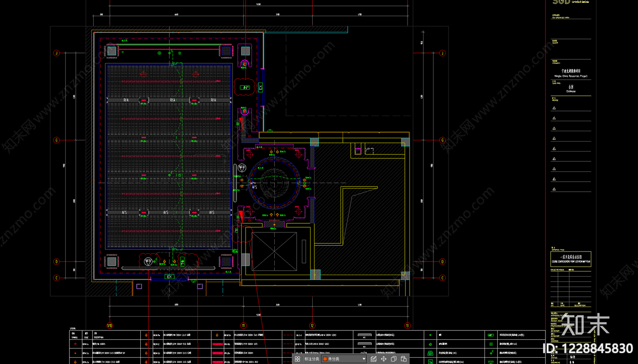
Task: Click grid bubble G on right side
Action: [442, 140]
